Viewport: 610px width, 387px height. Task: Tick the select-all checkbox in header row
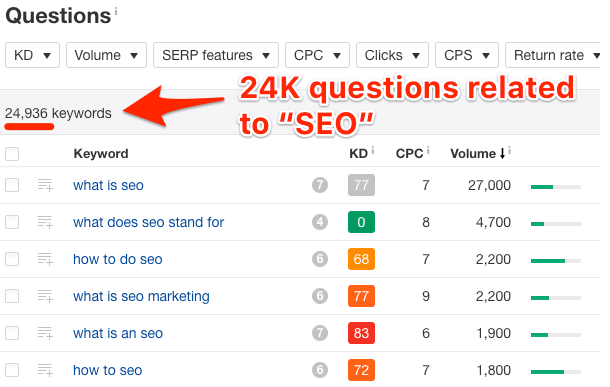tap(12, 154)
